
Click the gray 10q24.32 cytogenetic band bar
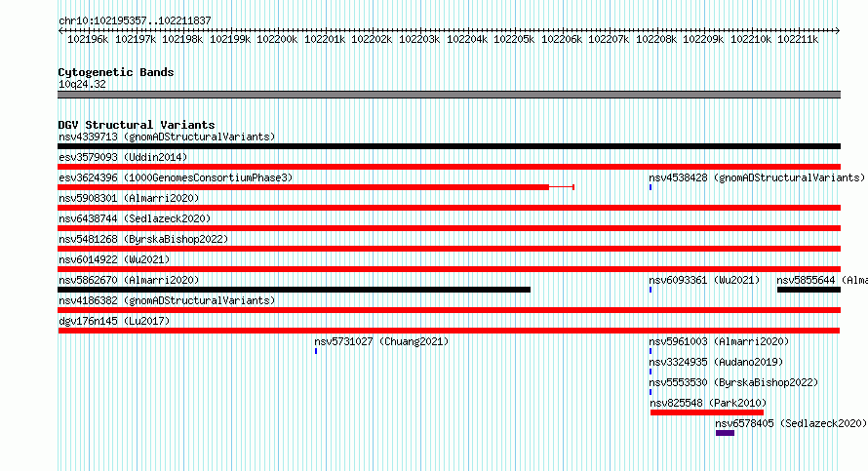(x=449, y=95)
